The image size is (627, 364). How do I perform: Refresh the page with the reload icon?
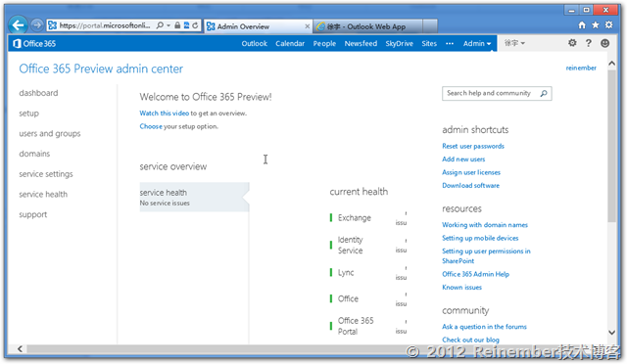(195, 25)
